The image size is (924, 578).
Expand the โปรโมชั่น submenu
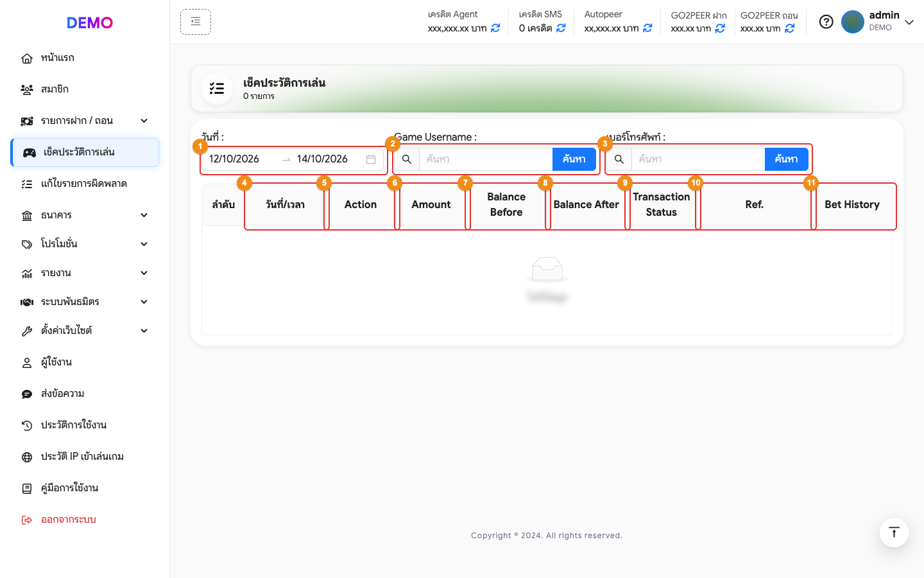pos(144,244)
